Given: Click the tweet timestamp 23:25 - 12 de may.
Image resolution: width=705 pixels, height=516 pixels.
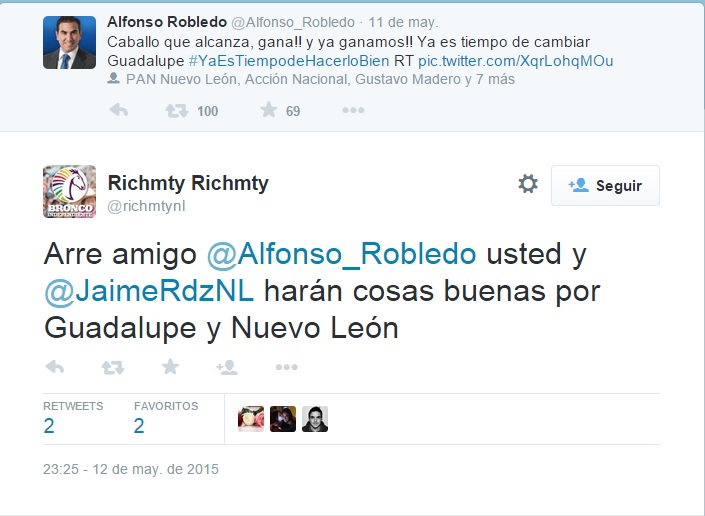Looking at the screenshot, I should coord(130,469).
